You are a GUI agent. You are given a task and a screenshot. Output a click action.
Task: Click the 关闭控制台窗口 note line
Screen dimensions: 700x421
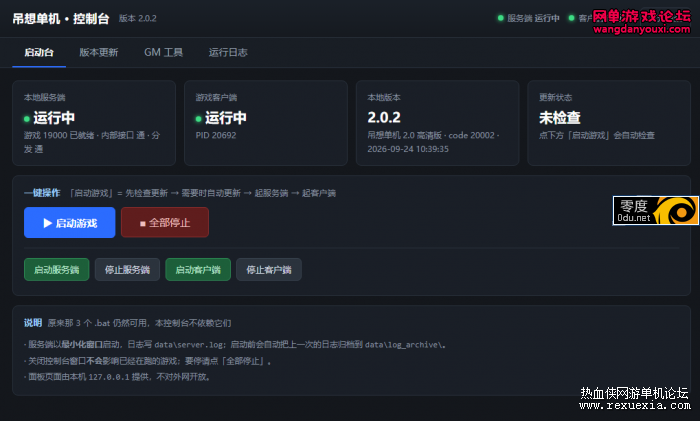click(148, 361)
